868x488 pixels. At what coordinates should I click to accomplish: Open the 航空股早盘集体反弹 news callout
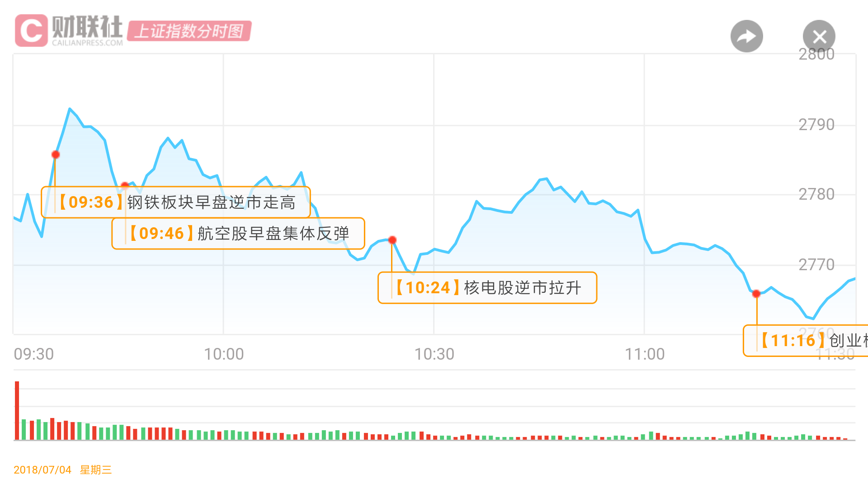pyautogui.click(x=238, y=234)
